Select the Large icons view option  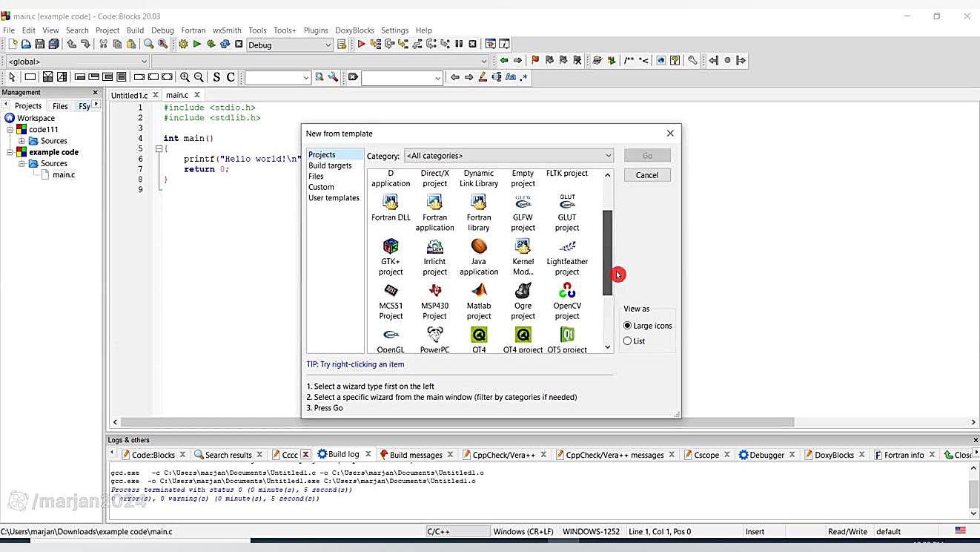628,326
